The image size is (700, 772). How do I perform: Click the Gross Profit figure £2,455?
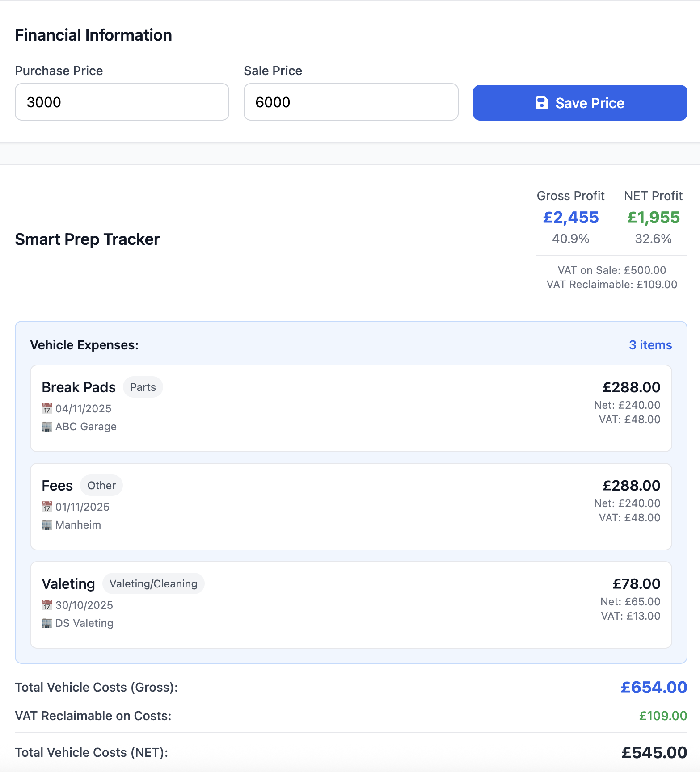[570, 218]
